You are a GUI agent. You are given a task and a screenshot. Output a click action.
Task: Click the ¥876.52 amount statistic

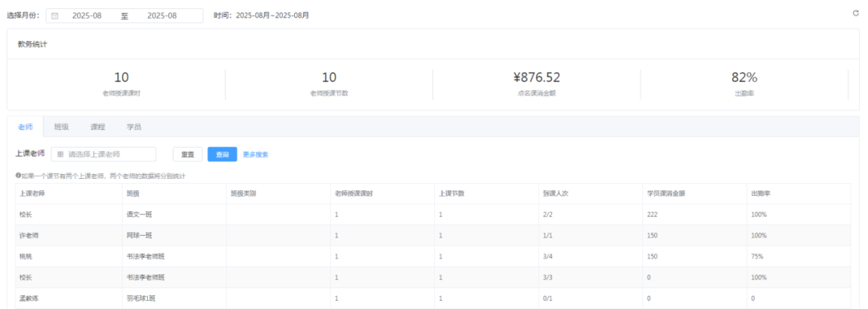[x=536, y=77]
